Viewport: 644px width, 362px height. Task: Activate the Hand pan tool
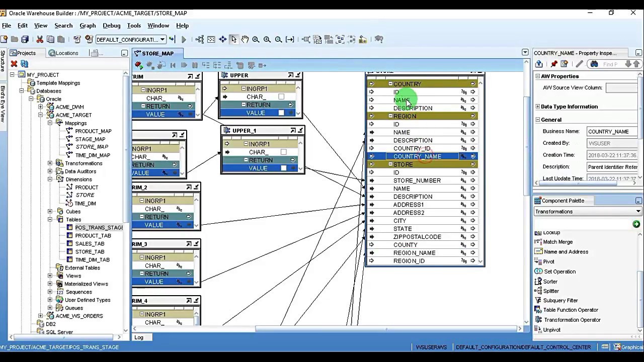pyautogui.click(x=245, y=39)
